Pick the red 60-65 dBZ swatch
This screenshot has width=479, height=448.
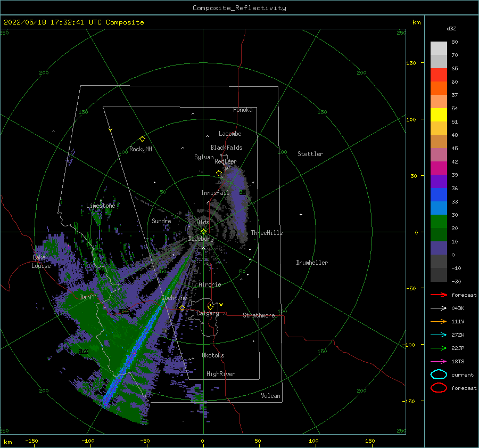(439, 75)
